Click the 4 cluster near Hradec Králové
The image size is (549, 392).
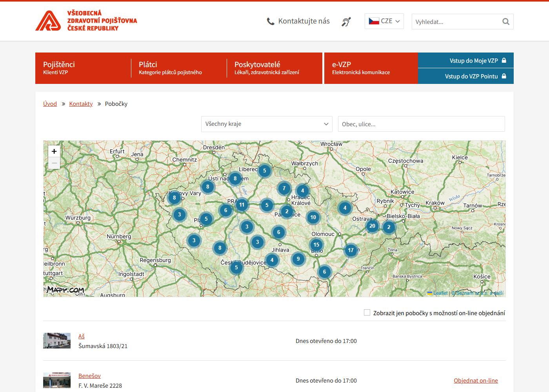(302, 191)
